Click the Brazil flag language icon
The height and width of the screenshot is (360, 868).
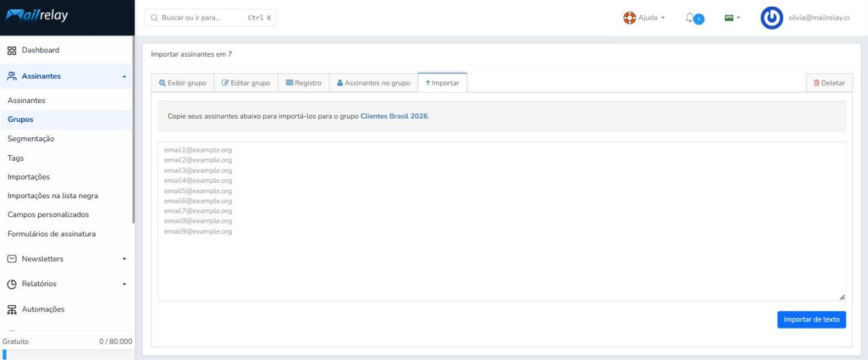[729, 18]
